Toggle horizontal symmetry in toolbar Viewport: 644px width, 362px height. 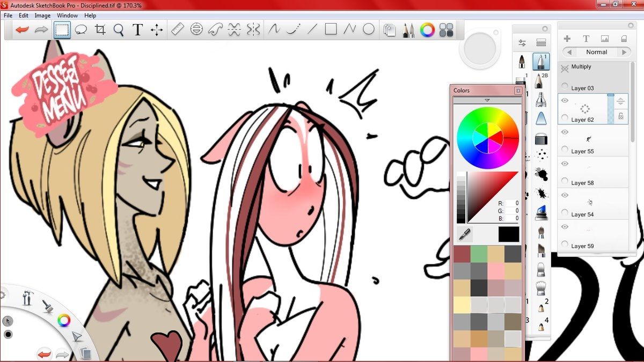click(x=234, y=29)
